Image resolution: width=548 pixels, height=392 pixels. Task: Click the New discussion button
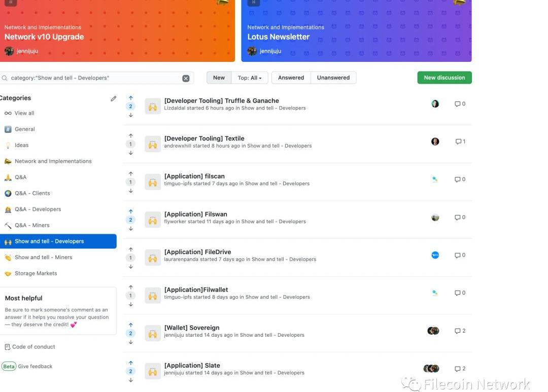[444, 78]
